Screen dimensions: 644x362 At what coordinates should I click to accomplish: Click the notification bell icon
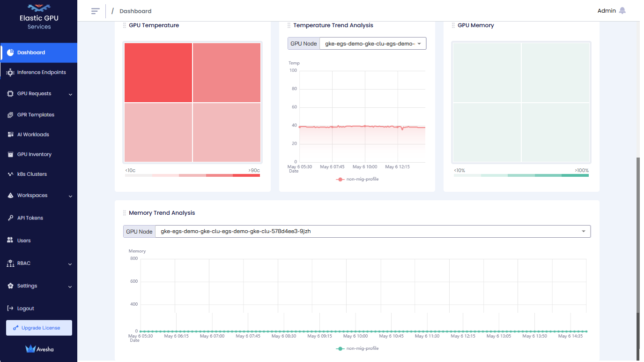click(622, 11)
